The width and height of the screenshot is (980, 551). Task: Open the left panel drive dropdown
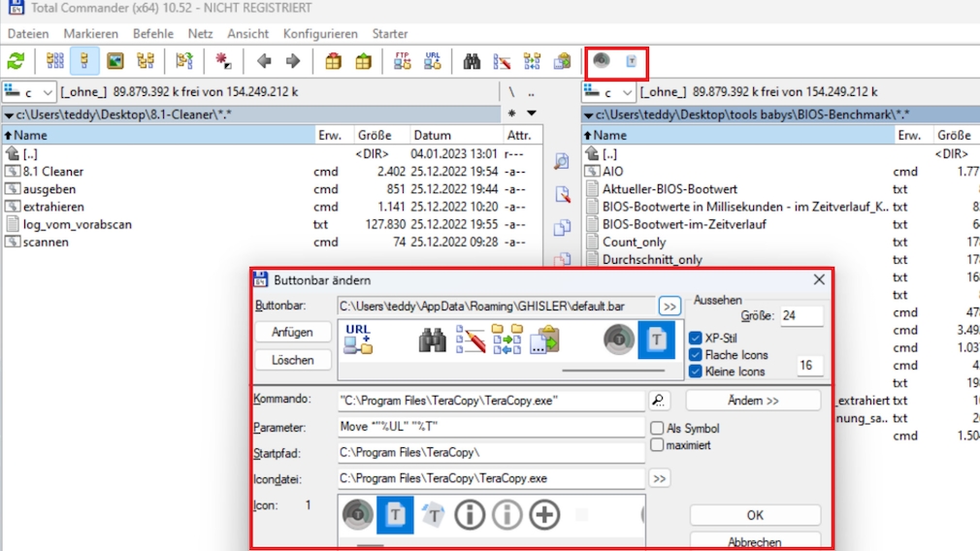[x=31, y=92]
